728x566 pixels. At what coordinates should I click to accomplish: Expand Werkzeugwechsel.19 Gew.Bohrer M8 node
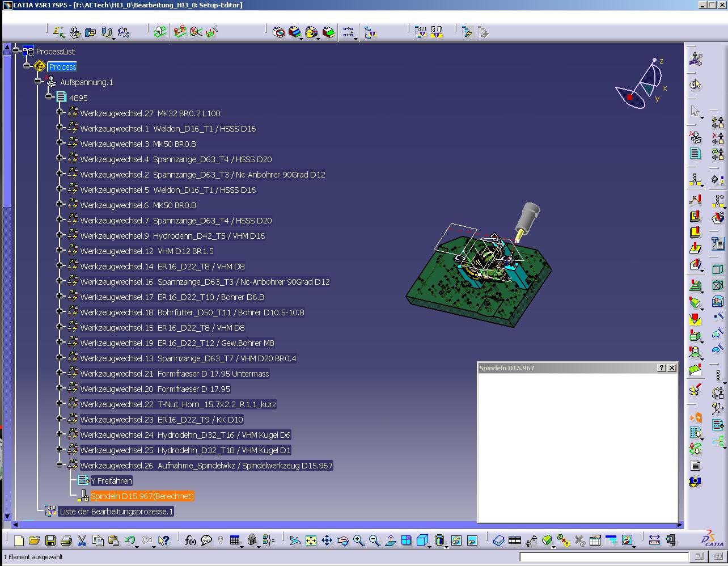(60, 342)
